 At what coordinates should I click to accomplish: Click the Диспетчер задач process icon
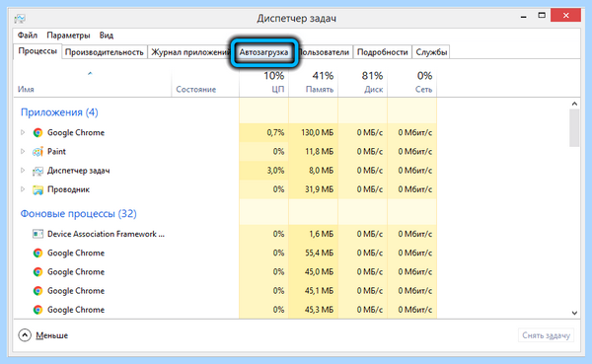click(37, 171)
